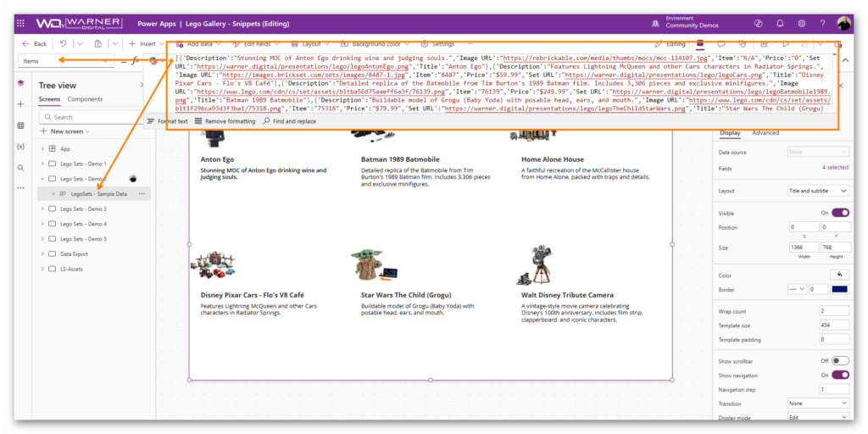The image size is (868, 434).
Task: Click the App checker stethoscope icon
Action: (743, 44)
